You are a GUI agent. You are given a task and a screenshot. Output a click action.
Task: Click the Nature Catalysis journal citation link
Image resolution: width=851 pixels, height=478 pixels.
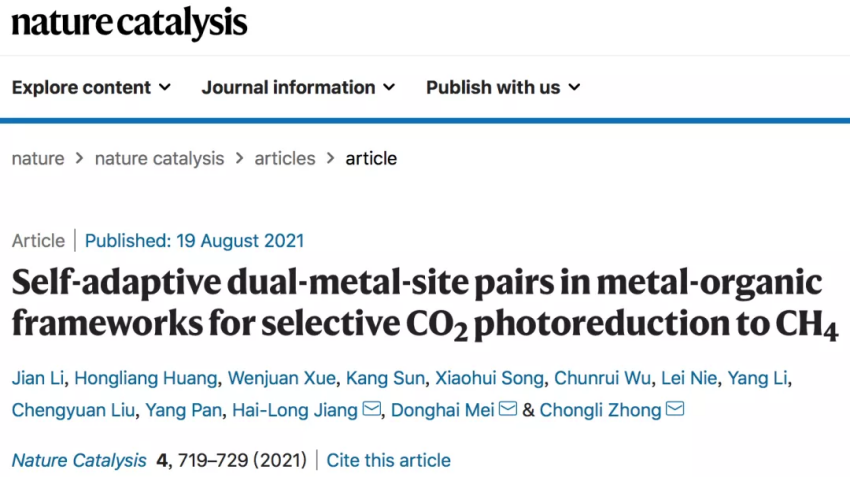pos(79,460)
